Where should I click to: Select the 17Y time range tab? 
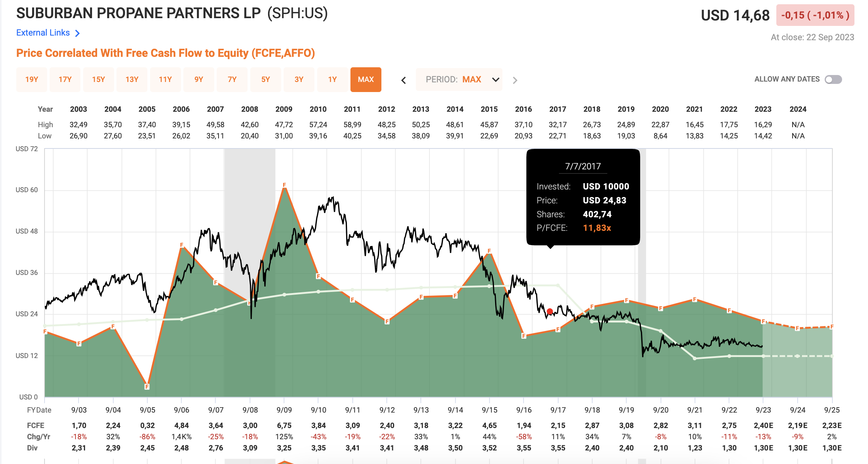[x=65, y=79]
